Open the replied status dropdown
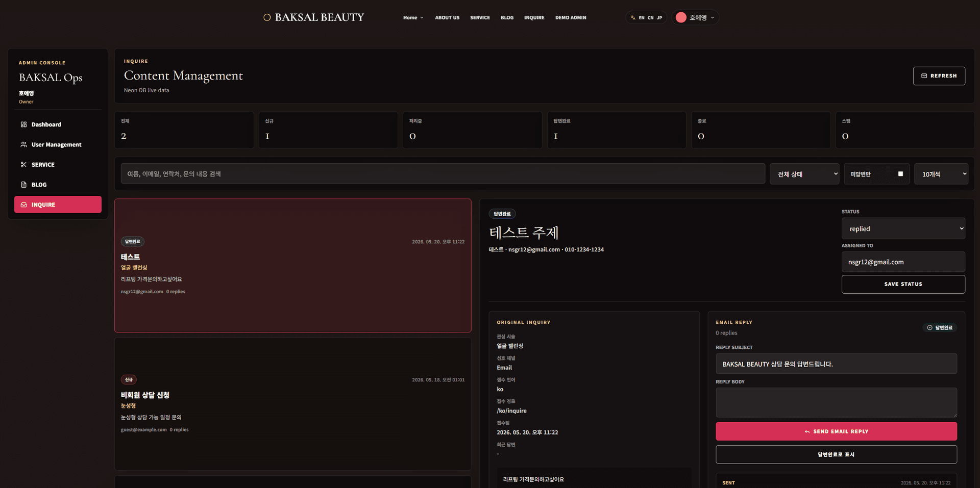Screen dimensions: 980x488 [903, 228]
